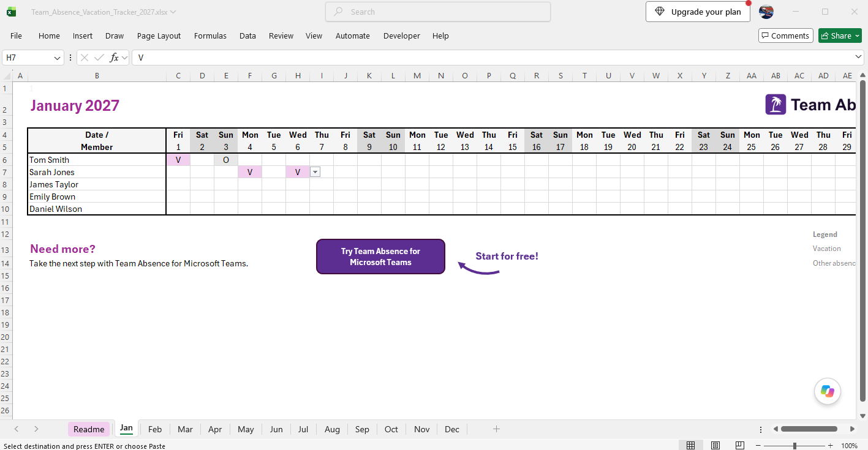Screen dimensions: 868x450
Task: Go to previous sheet tab arrow
Action: 17,429
